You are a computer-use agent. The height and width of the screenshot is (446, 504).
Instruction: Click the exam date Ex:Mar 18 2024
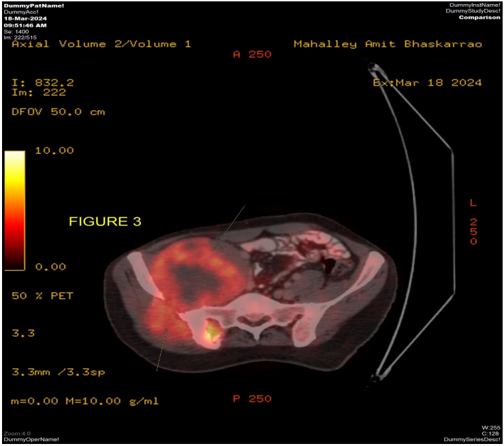click(427, 82)
